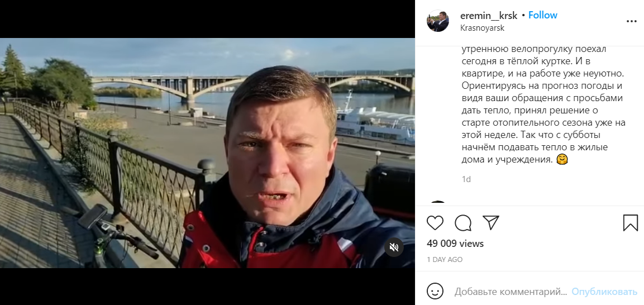This screenshot has height=305, width=644.
Task: Save the post using the bookmark icon
Action: pos(631,223)
